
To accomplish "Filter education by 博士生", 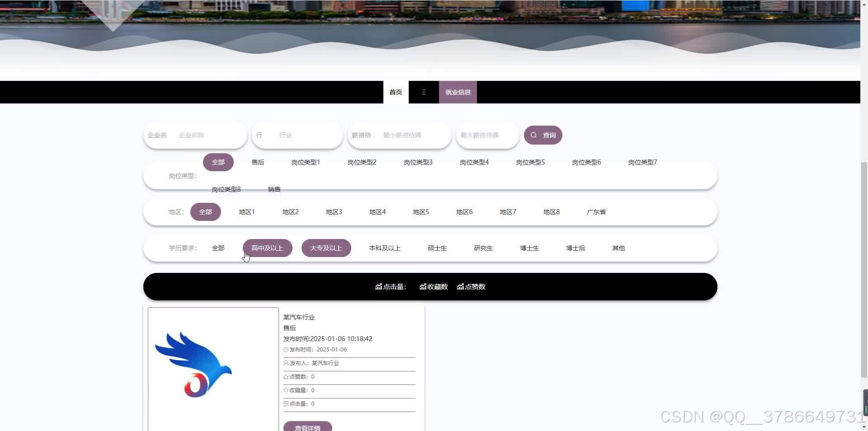I will 529,248.
